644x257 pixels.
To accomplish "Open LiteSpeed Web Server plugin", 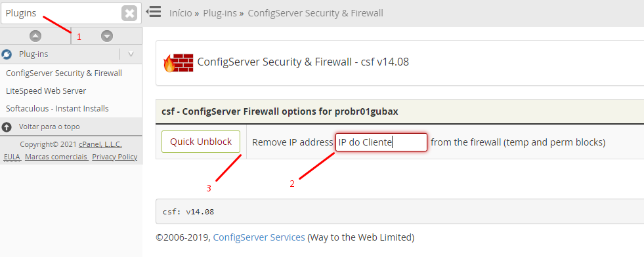I will coord(46,91).
